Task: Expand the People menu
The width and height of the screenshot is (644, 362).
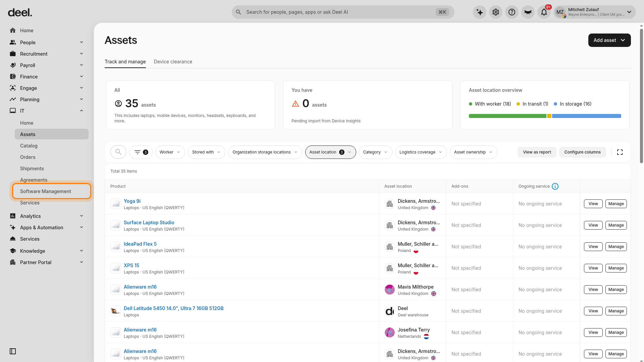Action: point(82,42)
